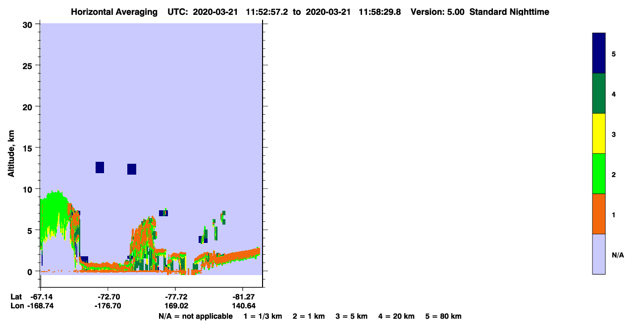Screen dimensions: 644x330
Task: Click the "1 = 1/3 km" legend note
Action: pyautogui.click(x=263, y=316)
